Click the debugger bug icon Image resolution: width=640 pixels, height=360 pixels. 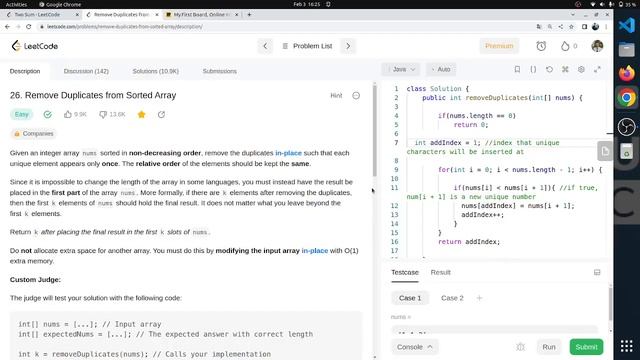coord(520,347)
